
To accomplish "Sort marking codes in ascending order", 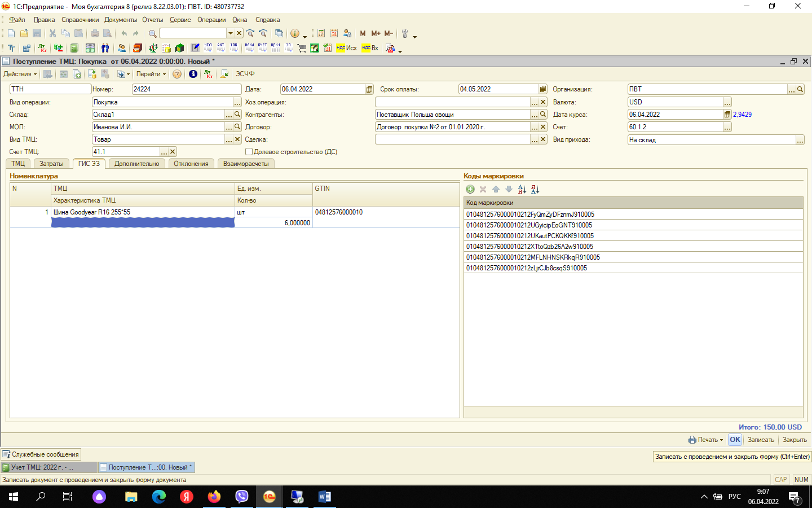I will click(x=522, y=190).
